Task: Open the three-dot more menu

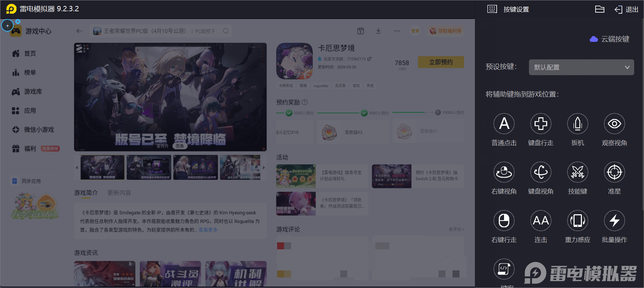Action: [x=397, y=31]
